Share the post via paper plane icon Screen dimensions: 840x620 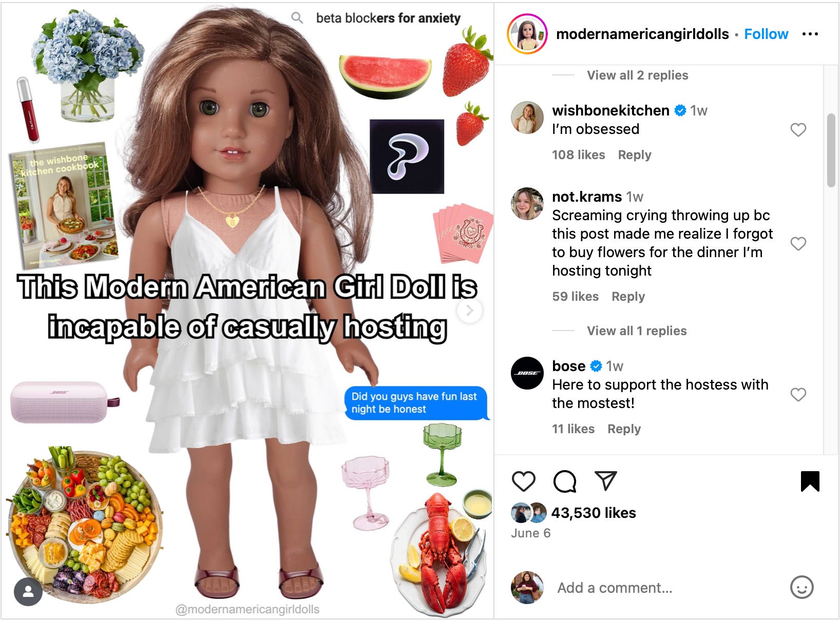(x=605, y=480)
